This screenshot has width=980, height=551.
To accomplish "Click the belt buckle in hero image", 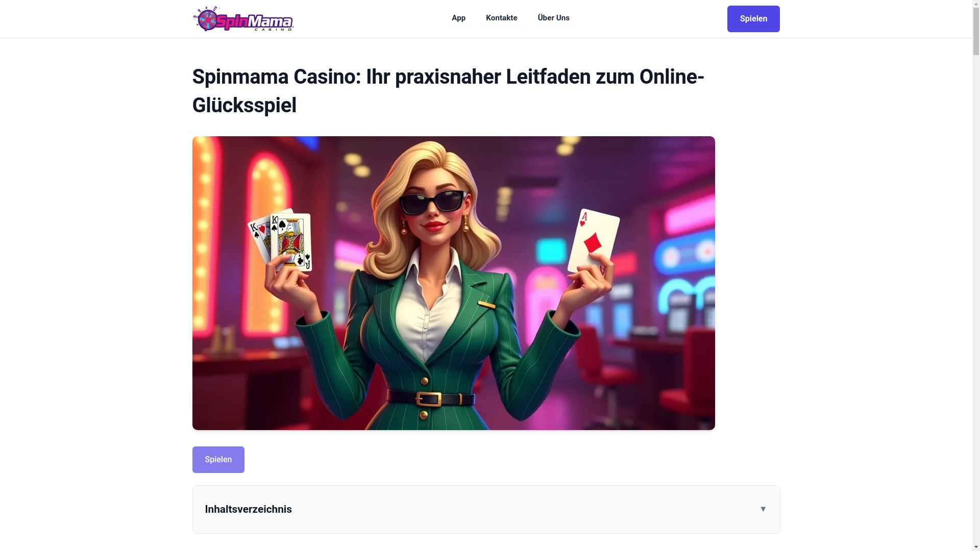I will 428,399.
